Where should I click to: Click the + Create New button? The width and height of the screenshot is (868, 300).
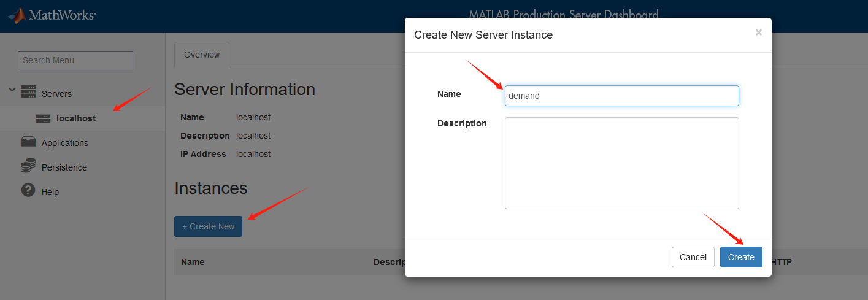[208, 226]
